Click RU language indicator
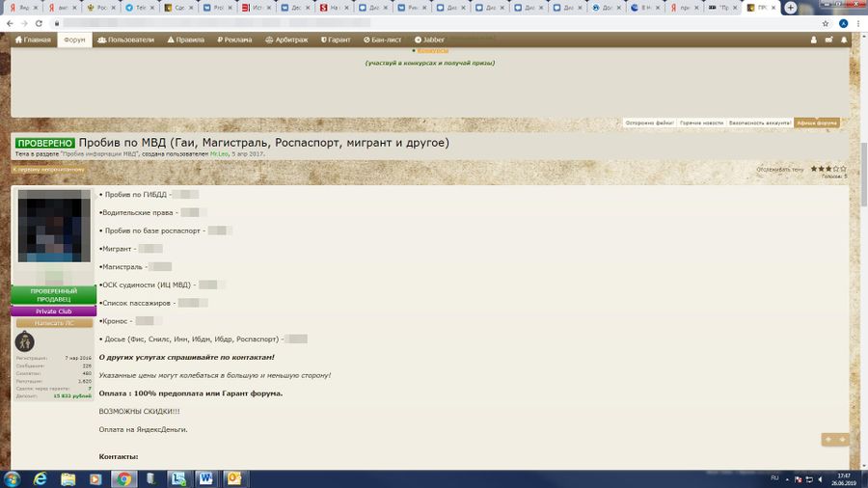 [774, 478]
